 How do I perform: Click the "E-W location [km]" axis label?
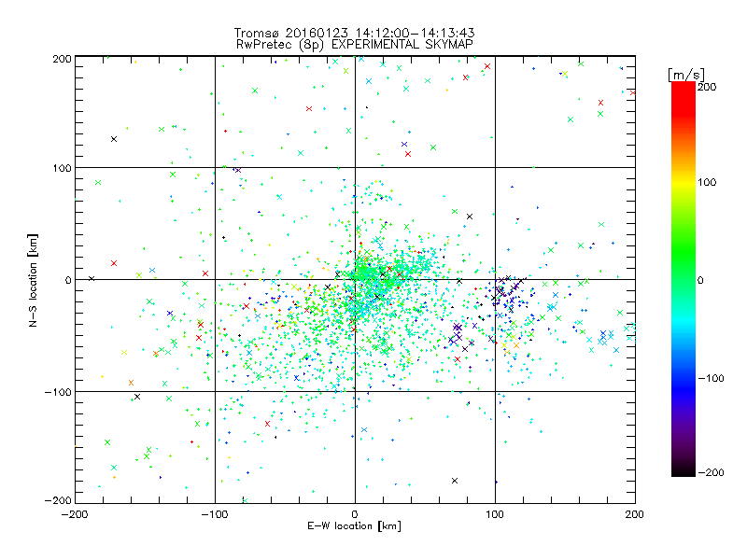click(354, 526)
